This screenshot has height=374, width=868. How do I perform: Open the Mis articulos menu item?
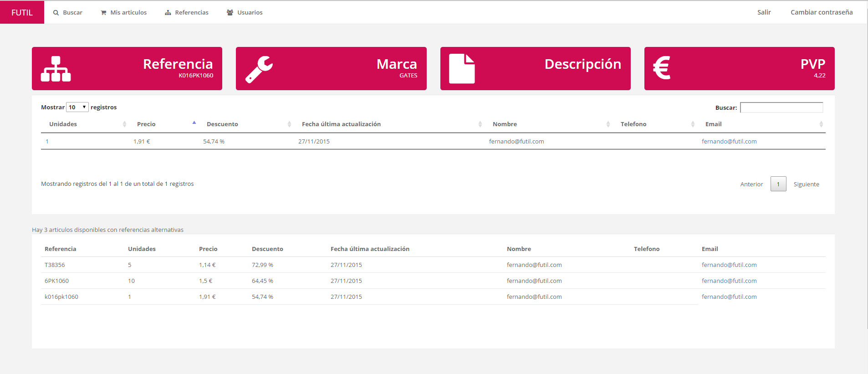coord(128,13)
